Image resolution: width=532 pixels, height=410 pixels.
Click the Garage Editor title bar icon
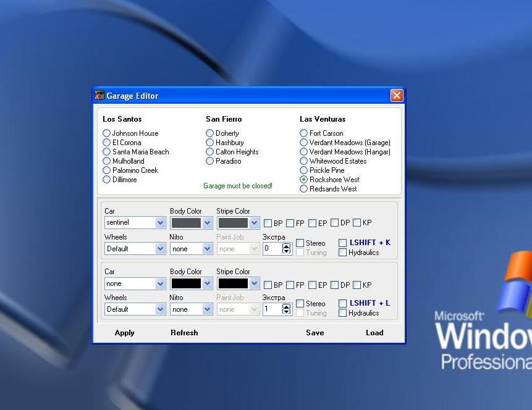(x=99, y=96)
